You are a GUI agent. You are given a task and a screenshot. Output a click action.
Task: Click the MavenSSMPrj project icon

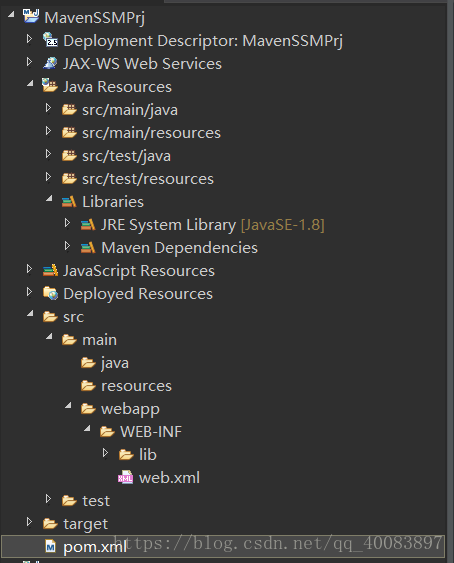coord(31,17)
